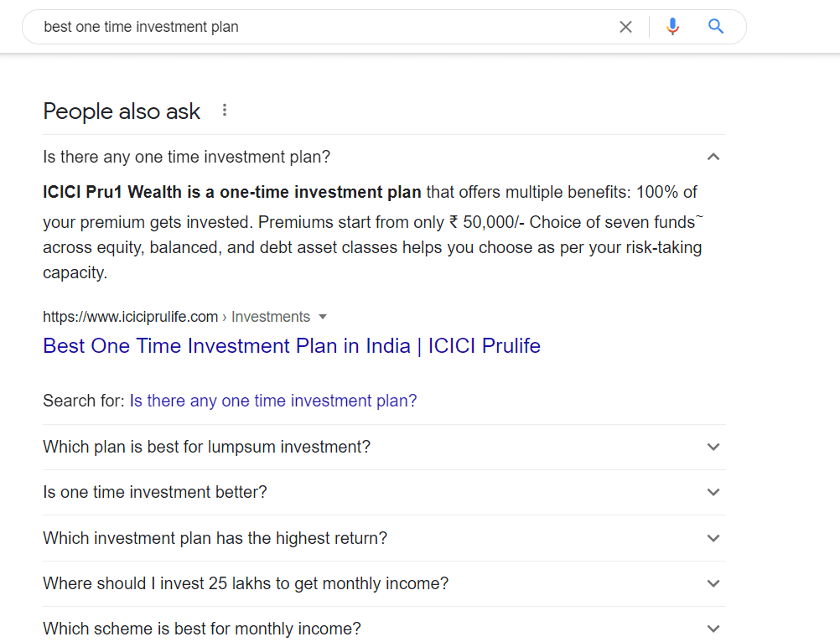Image resolution: width=840 pixels, height=642 pixels.
Task: Click the 'People also ask' heading
Action: [122, 111]
